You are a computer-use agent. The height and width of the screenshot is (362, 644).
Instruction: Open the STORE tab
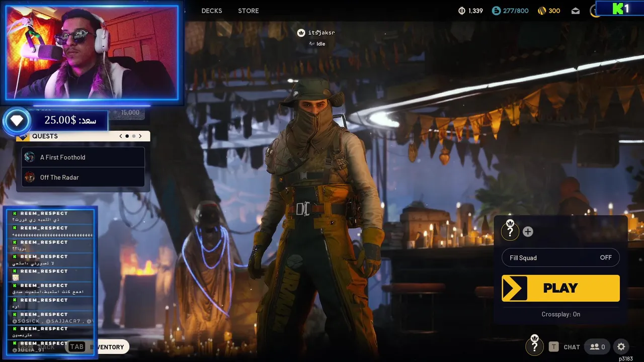[x=249, y=11]
